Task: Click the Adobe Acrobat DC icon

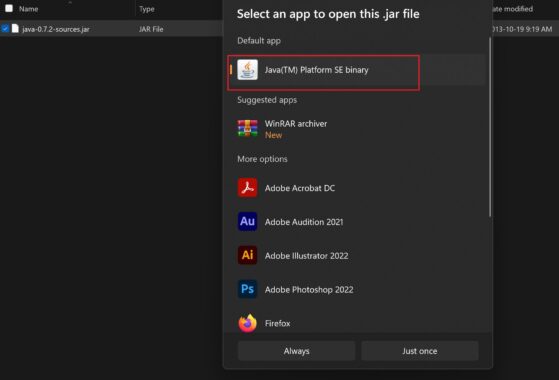Action: [x=247, y=188]
